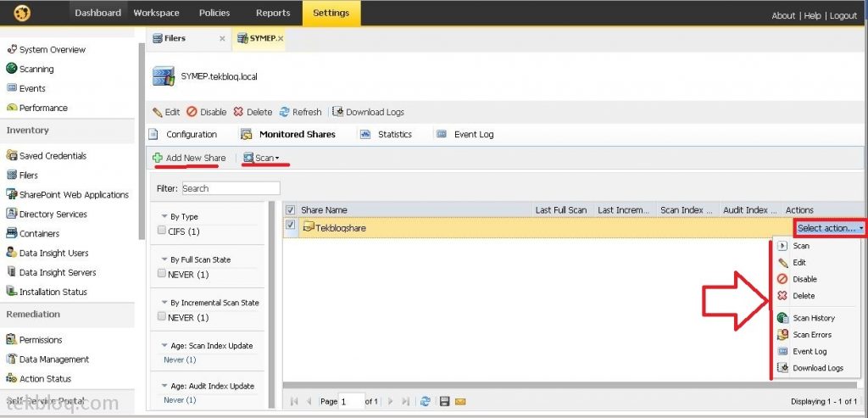Click the filter panel vertical scrollbar
The width and height of the screenshot is (868, 418).
(272, 305)
